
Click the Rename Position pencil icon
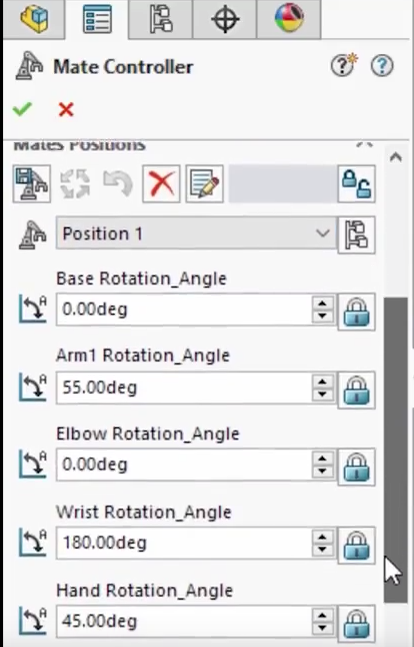click(x=205, y=184)
